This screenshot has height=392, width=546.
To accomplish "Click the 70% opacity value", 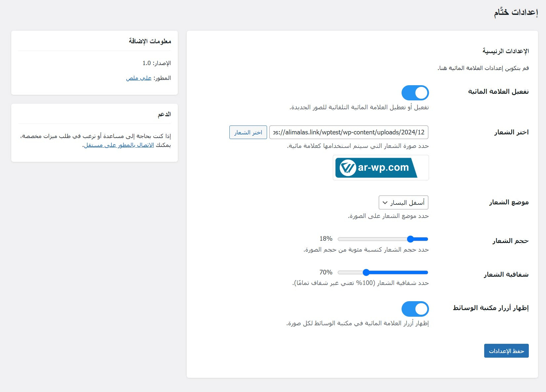I will coord(326,272).
